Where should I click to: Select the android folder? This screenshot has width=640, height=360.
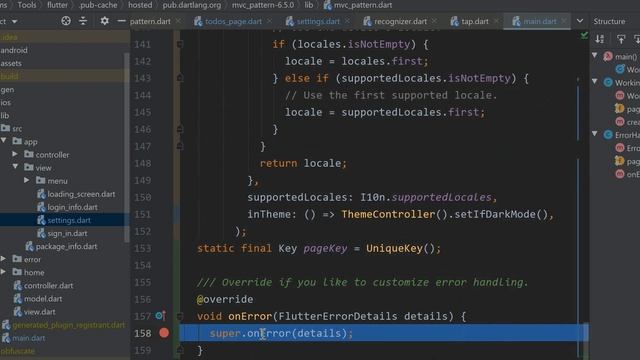pyautogui.click(x=14, y=50)
